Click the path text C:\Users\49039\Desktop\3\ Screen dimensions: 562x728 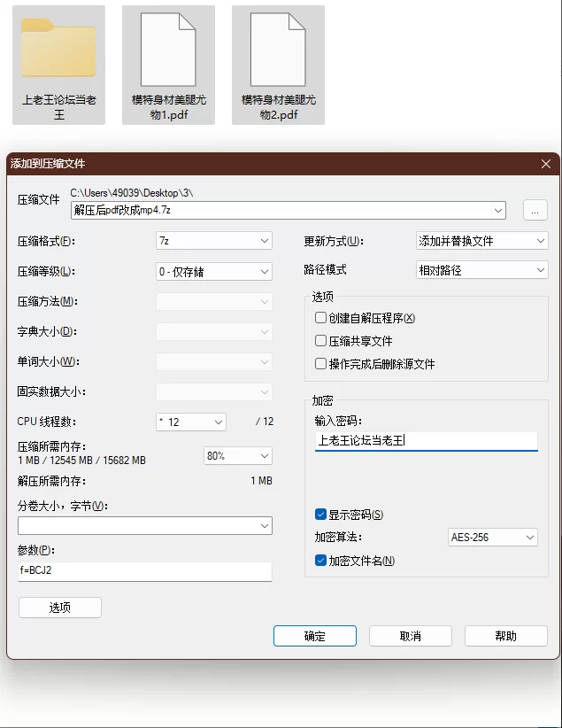pyautogui.click(x=132, y=193)
